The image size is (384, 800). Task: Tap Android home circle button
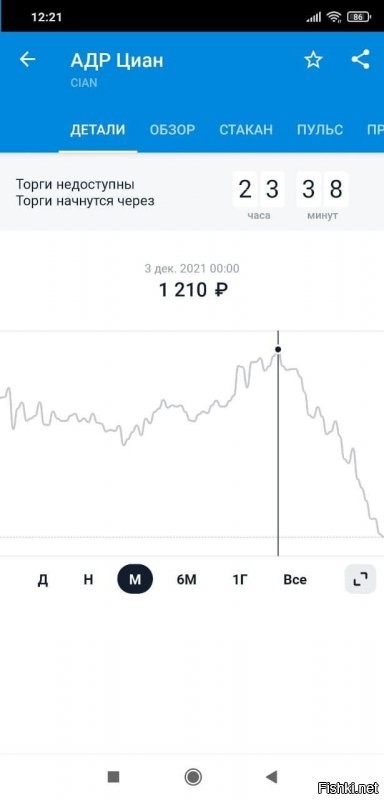click(x=193, y=777)
